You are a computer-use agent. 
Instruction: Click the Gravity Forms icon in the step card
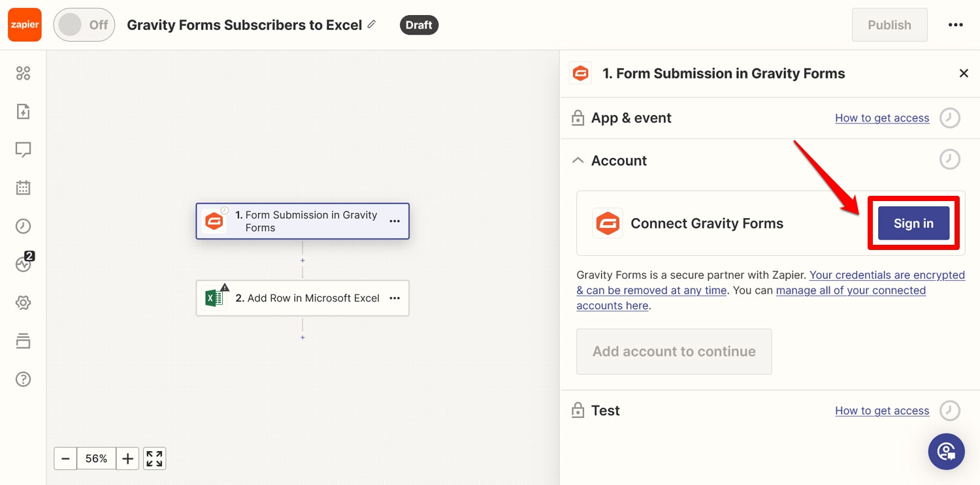(x=214, y=221)
